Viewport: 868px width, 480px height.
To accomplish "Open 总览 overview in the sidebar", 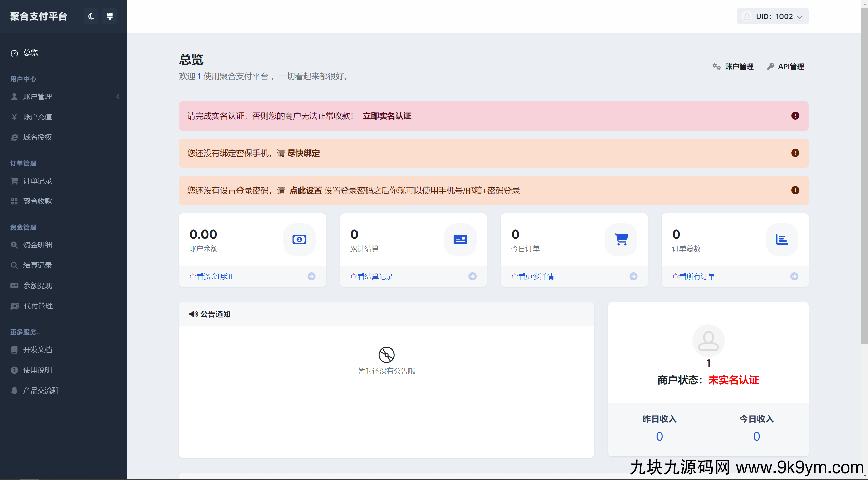I will click(x=30, y=53).
